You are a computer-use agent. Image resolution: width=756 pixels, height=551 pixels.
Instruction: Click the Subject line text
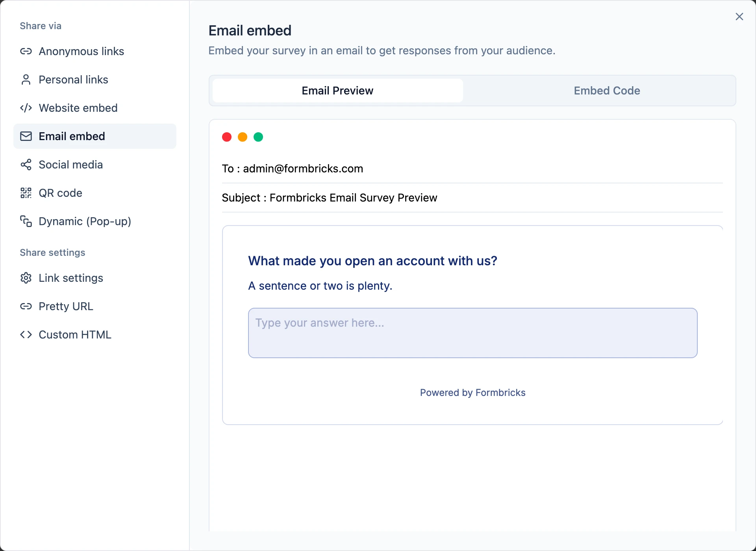click(330, 198)
